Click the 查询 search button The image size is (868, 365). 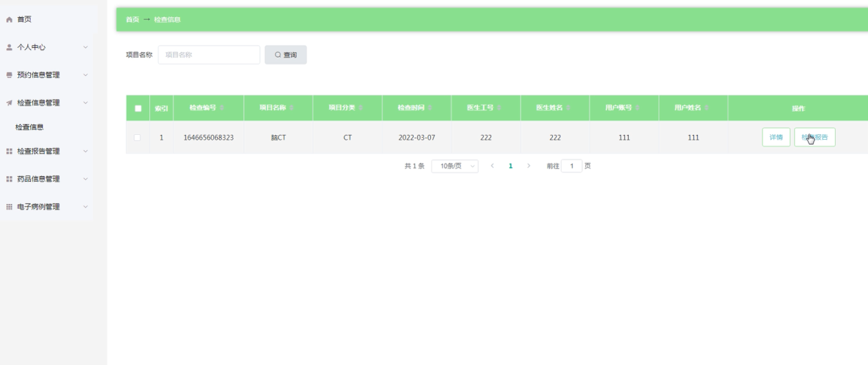pos(286,55)
